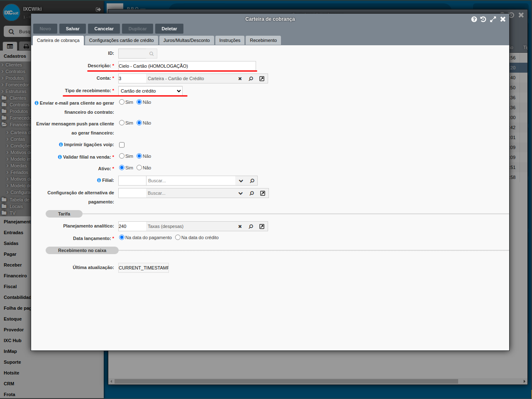Click the history refresh icon in dialog header
Viewport: 532px width, 399px height.
click(483, 19)
